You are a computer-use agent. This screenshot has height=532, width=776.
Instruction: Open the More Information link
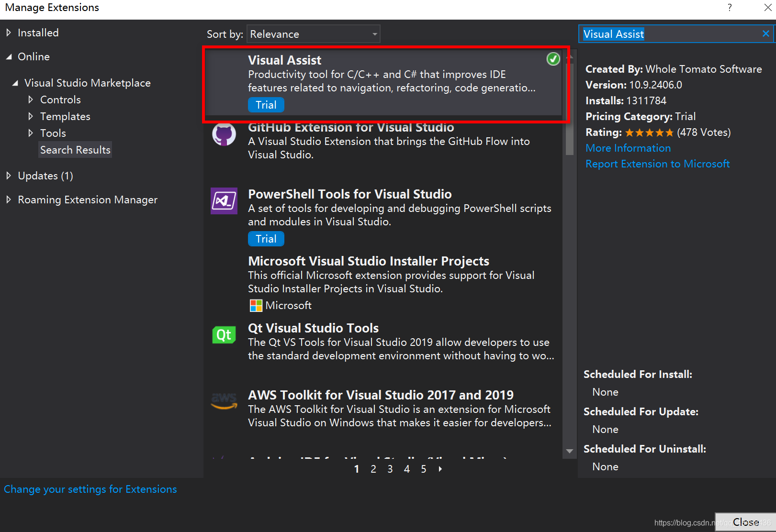[x=628, y=148]
